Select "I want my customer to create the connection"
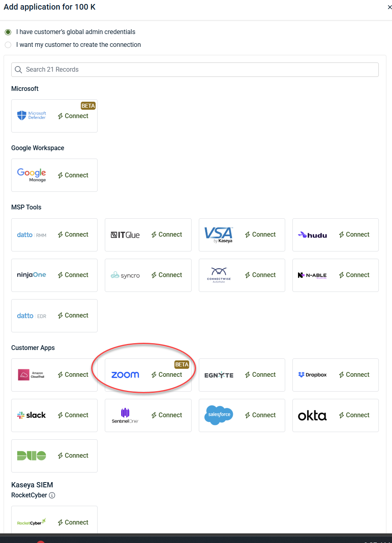The image size is (392, 543). [x=8, y=45]
